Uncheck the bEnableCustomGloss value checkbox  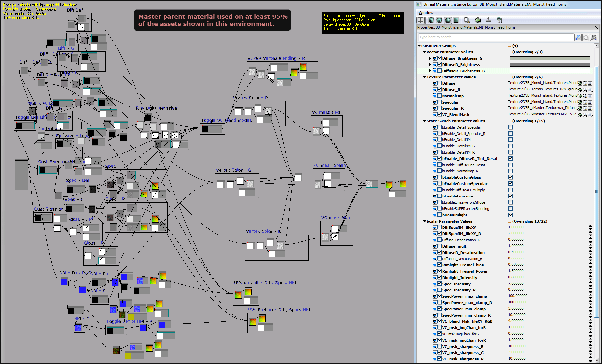(x=510, y=177)
